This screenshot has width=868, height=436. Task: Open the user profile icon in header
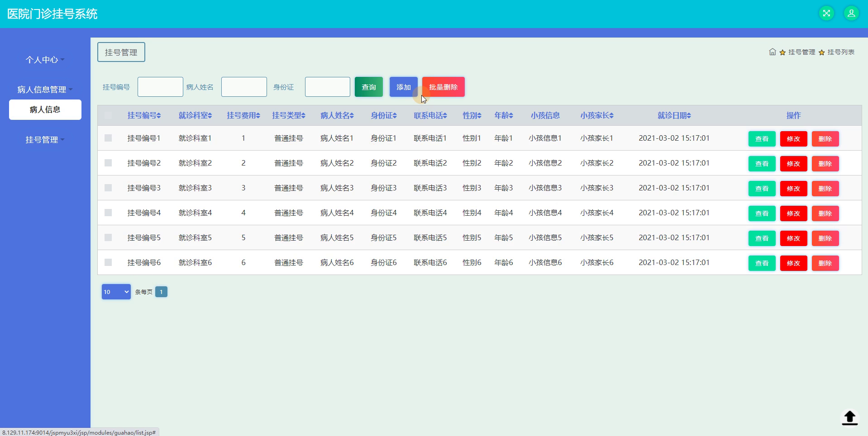851,13
